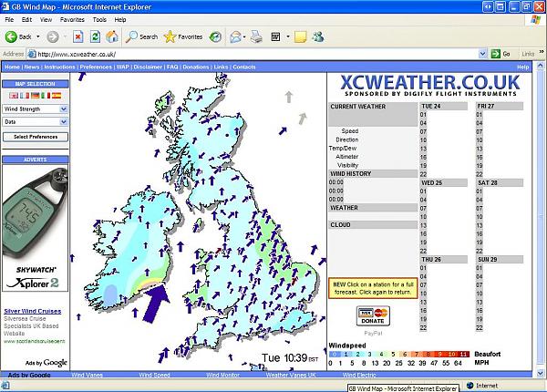The height and width of the screenshot is (392, 547).
Task: Switch language using the Spanish flag
Action: (x=57, y=95)
